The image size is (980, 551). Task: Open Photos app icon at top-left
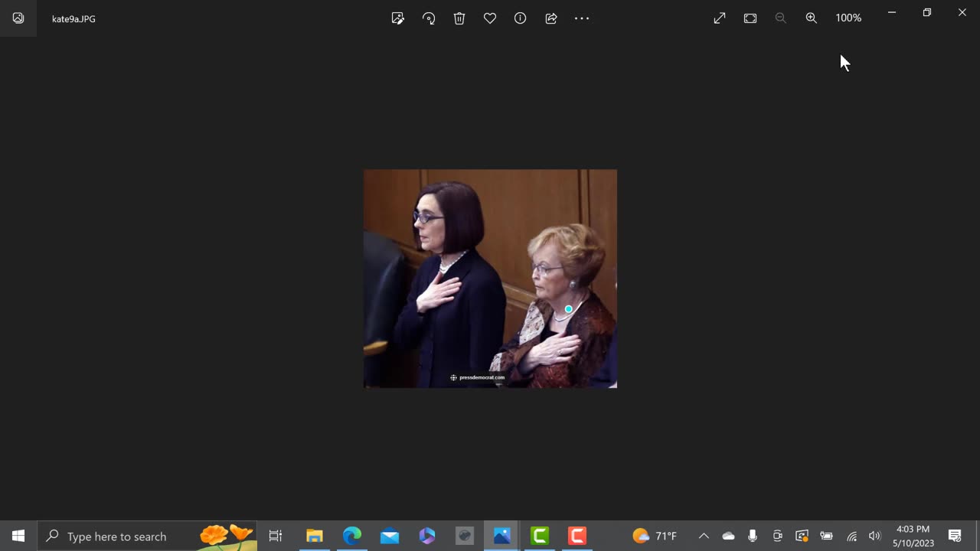tap(18, 18)
